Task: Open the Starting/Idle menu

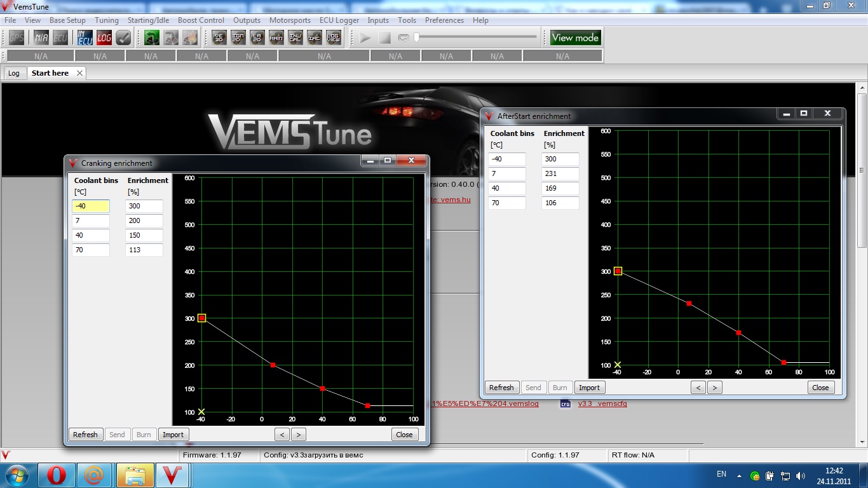Action: pos(148,20)
